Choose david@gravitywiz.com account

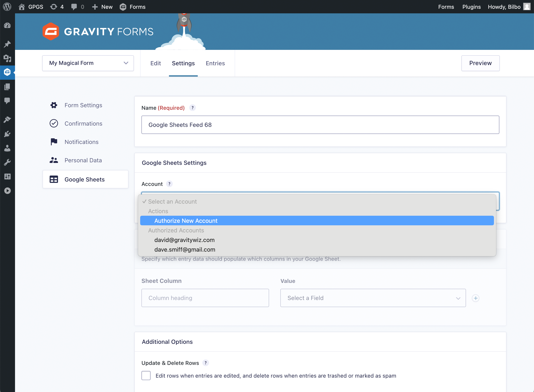(x=317, y=240)
